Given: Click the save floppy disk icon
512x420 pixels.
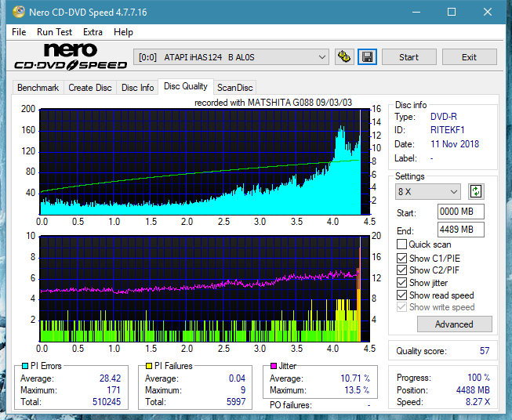Looking at the screenshot, I should click(368, 57).
